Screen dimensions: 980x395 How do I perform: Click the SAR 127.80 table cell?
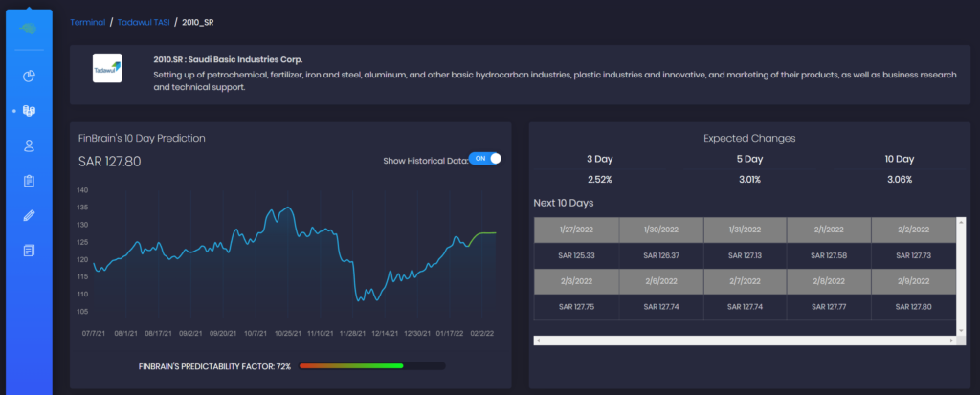coord(914,307)
